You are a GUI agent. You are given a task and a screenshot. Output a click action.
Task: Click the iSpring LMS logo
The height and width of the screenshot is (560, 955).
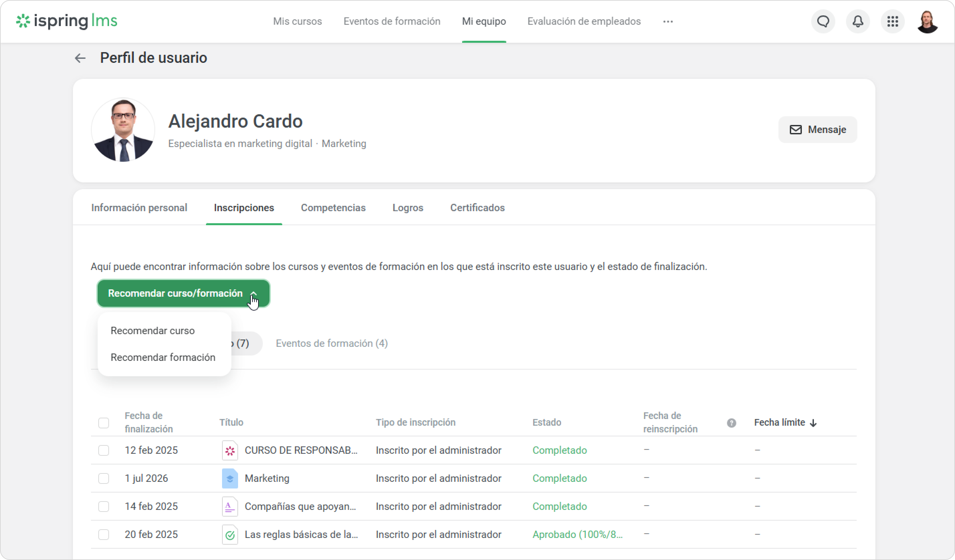(67, 21)
